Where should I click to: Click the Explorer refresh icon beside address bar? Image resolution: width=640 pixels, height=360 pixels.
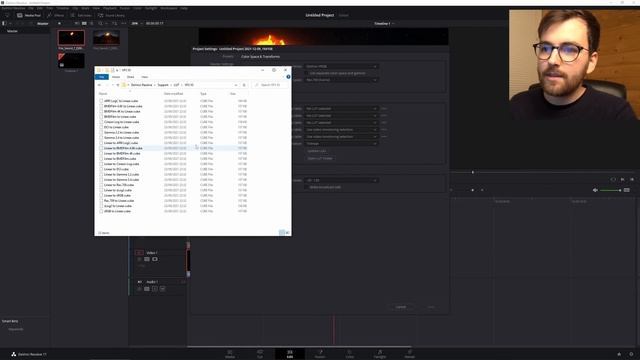[244, 85]
